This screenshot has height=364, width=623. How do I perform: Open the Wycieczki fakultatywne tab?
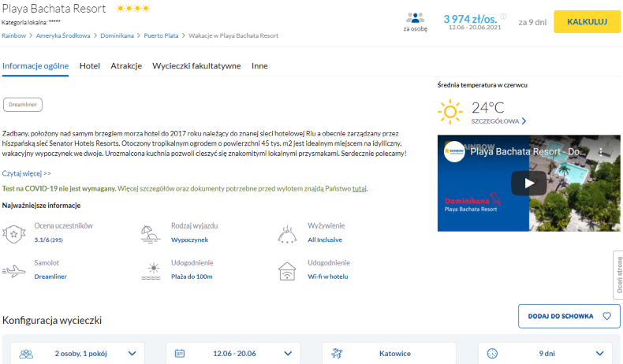point(196,66)
